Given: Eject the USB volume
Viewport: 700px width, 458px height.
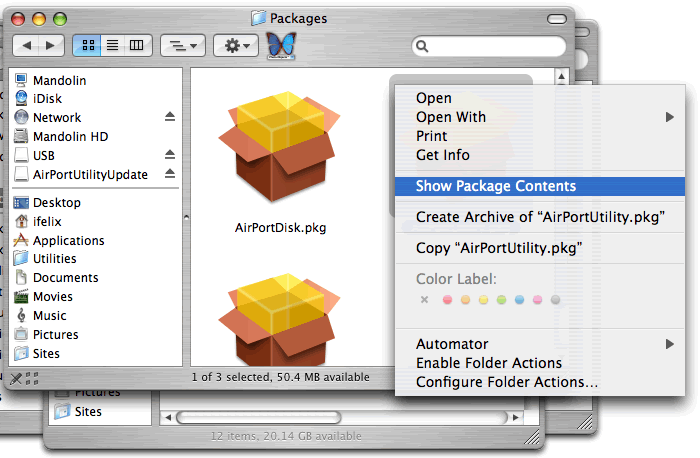Looking at the screenshot, I should (x=170, y=155).
